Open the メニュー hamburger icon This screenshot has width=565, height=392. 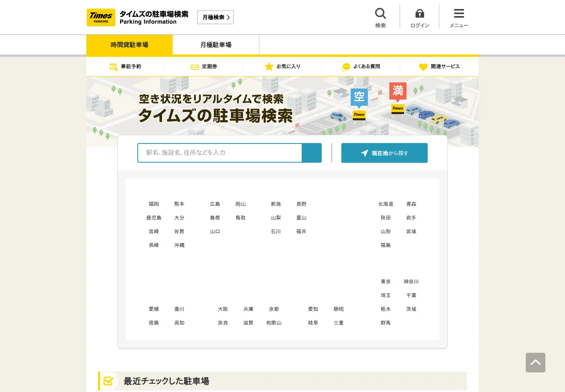(x=459, y=14)
